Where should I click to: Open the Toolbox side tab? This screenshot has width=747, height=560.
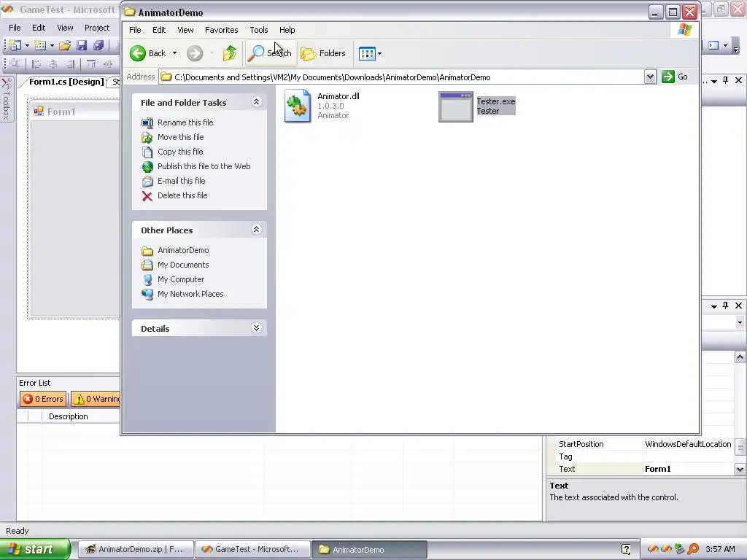(x=6, y=99)
